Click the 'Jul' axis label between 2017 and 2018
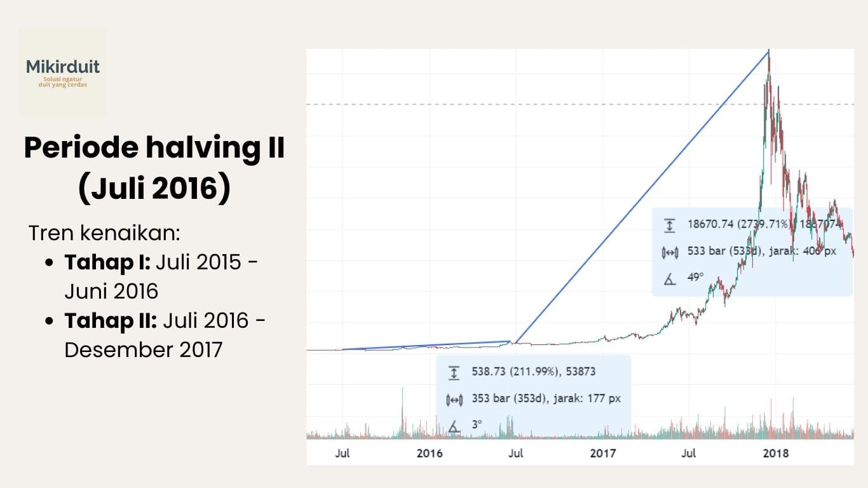 click(x=689, y=454)
